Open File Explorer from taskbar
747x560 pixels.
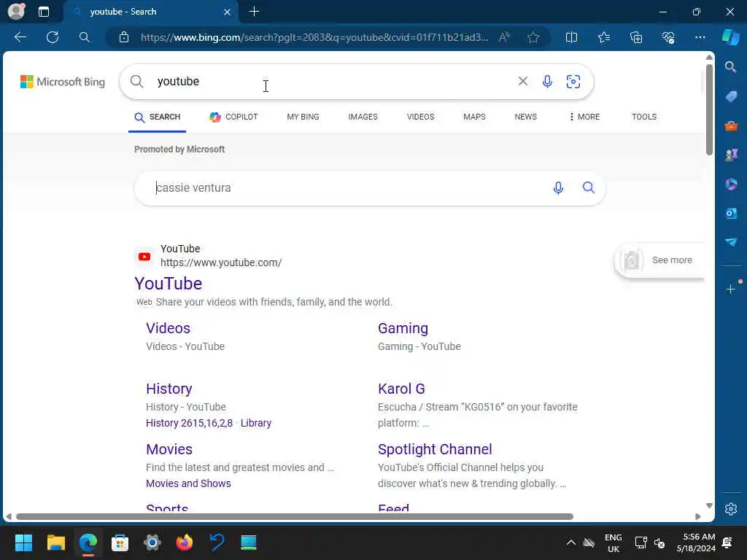(x=55, y=542)
